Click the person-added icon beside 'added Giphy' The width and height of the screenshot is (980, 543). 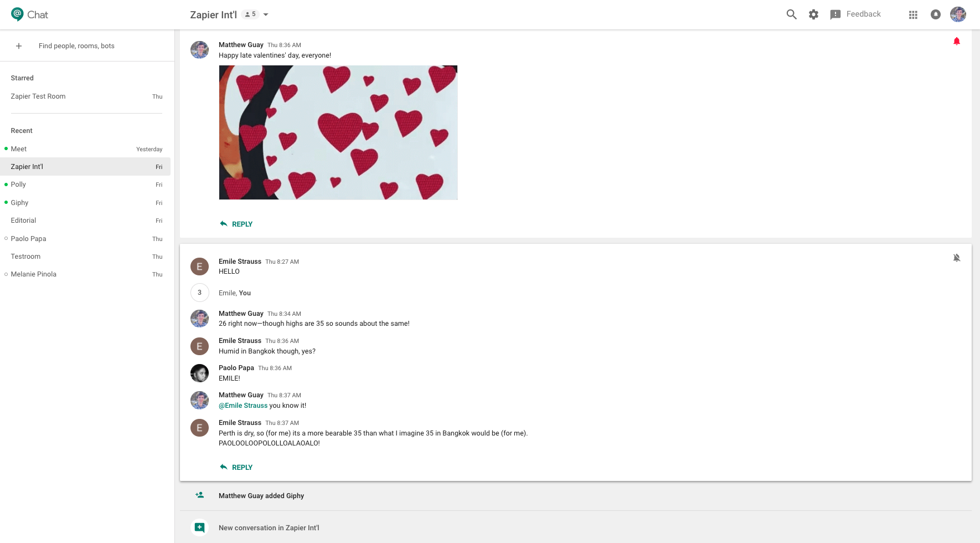(x=199, y=495)
